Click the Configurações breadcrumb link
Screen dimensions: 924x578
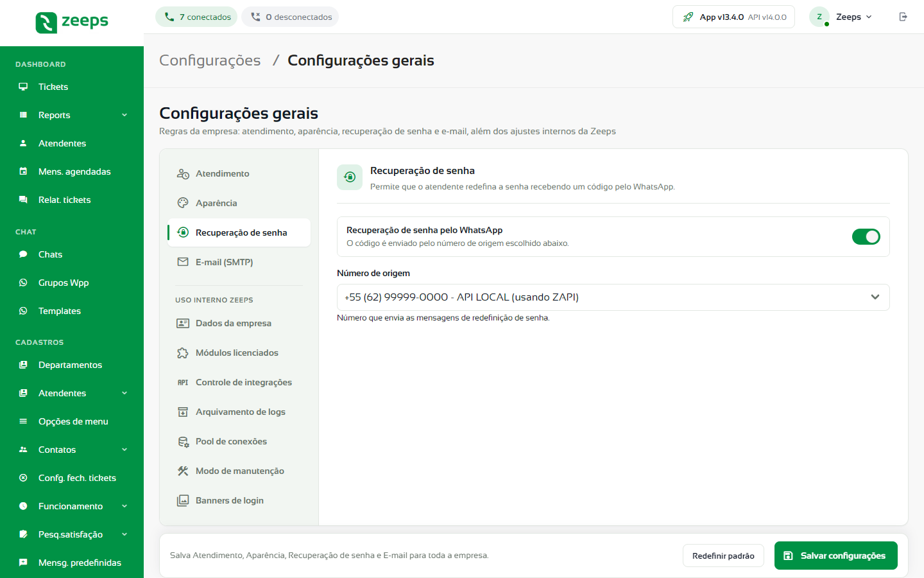210,60
